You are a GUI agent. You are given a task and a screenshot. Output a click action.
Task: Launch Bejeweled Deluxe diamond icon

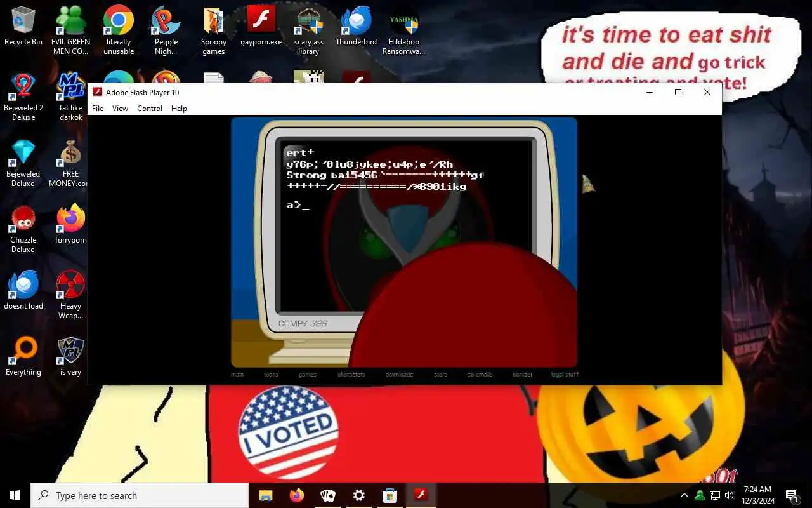coord(23,163)
